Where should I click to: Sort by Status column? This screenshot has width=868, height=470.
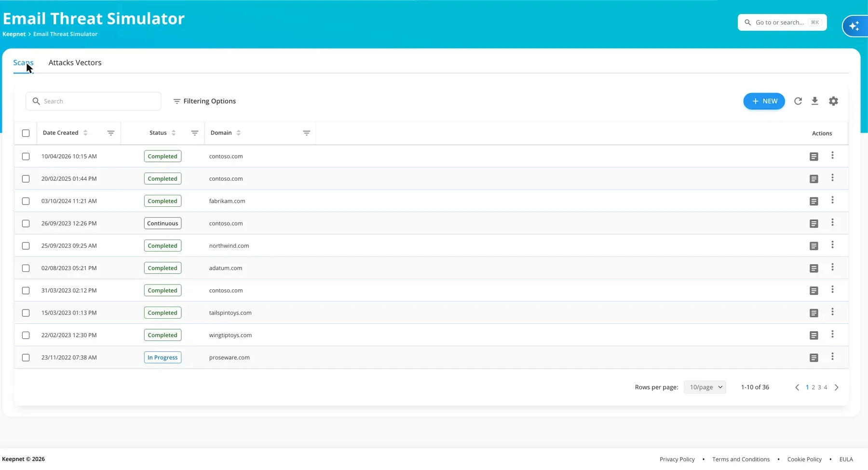click(174, 133)
